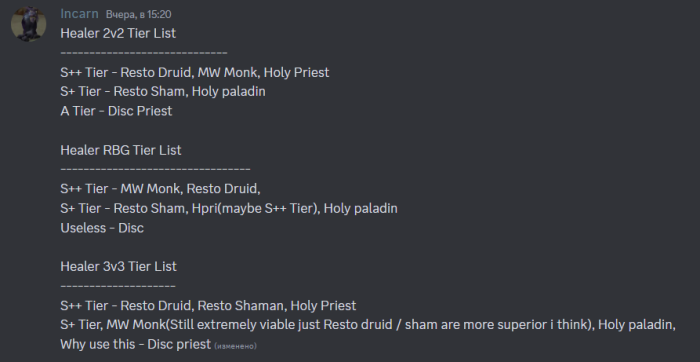Click the 'Hpri(maybe S++ Tier)' text
Screen dimensions: 700x362
tap(256, 208)
